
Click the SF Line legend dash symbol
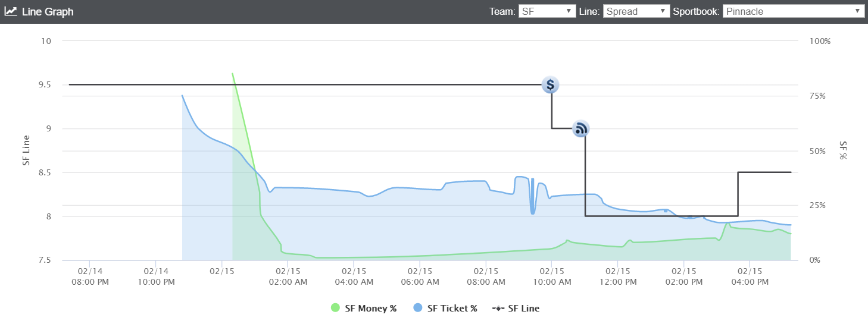point(498,308)
